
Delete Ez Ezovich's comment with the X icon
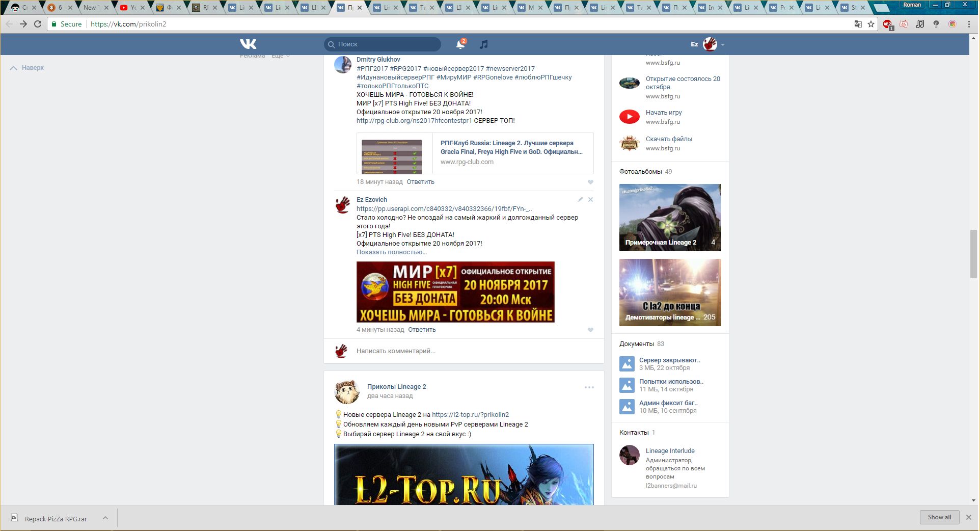(x=591, y=200)
